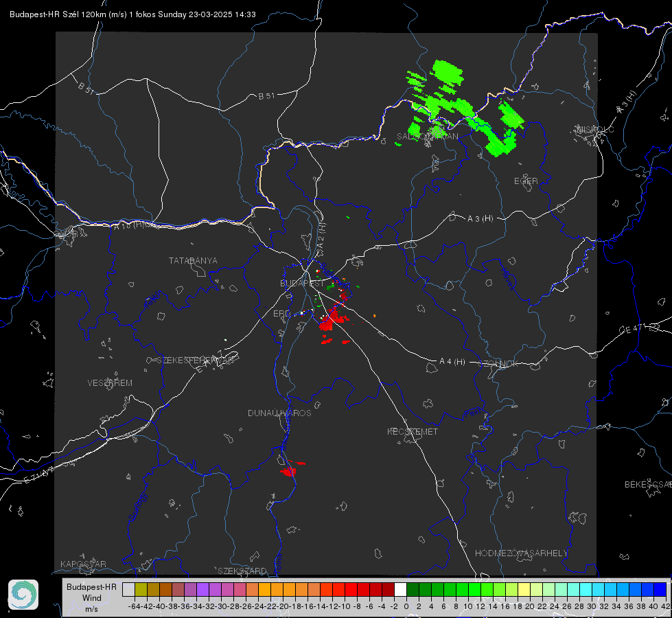
Task: Click the grey BUDAPEST city label
Action: coord(302,283)
